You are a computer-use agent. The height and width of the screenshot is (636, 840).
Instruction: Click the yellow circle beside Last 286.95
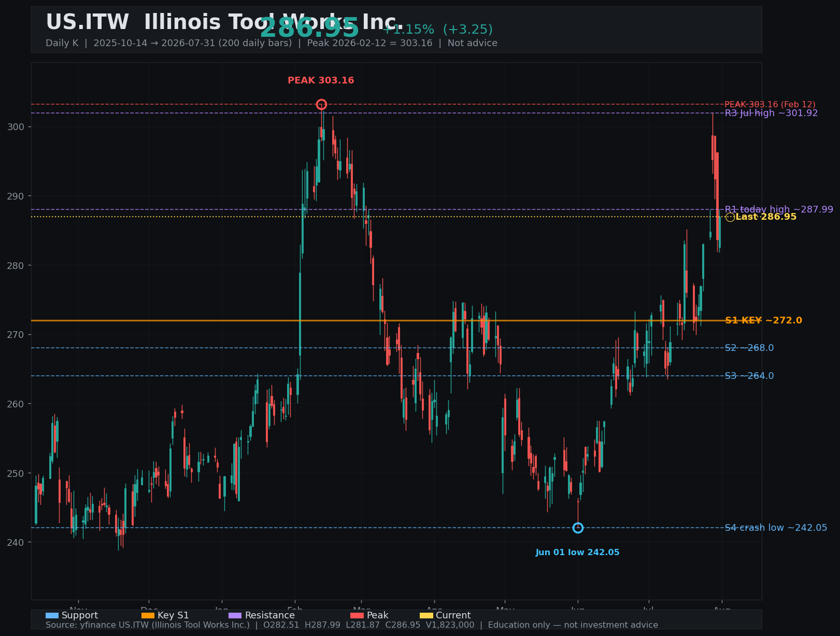tap(730, 217)
